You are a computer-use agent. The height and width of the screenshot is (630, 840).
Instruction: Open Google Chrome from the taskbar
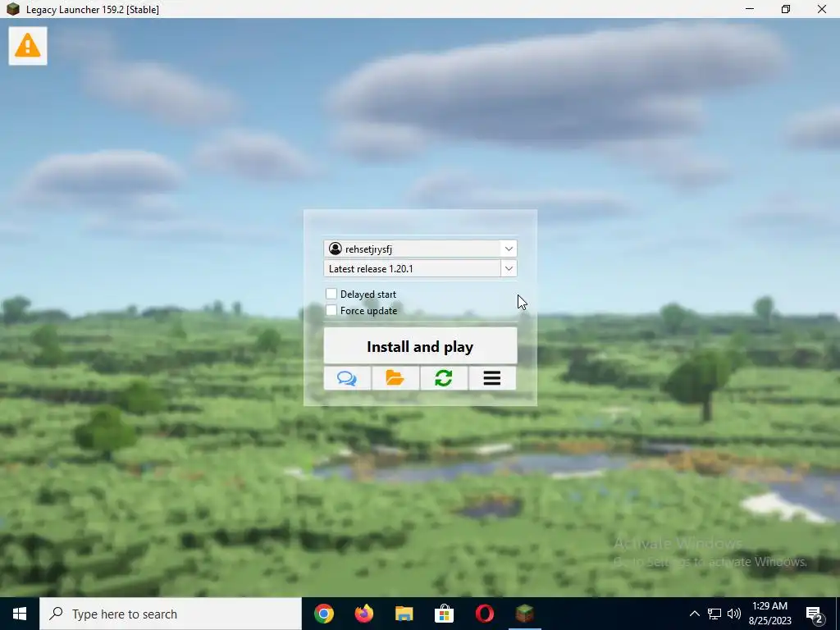pos(323,614)
